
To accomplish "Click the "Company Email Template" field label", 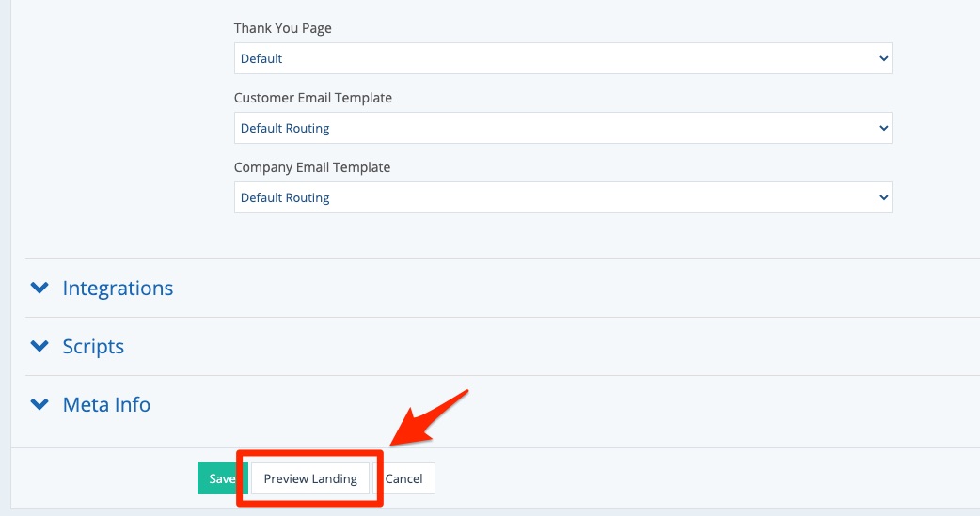I will 311,167.
